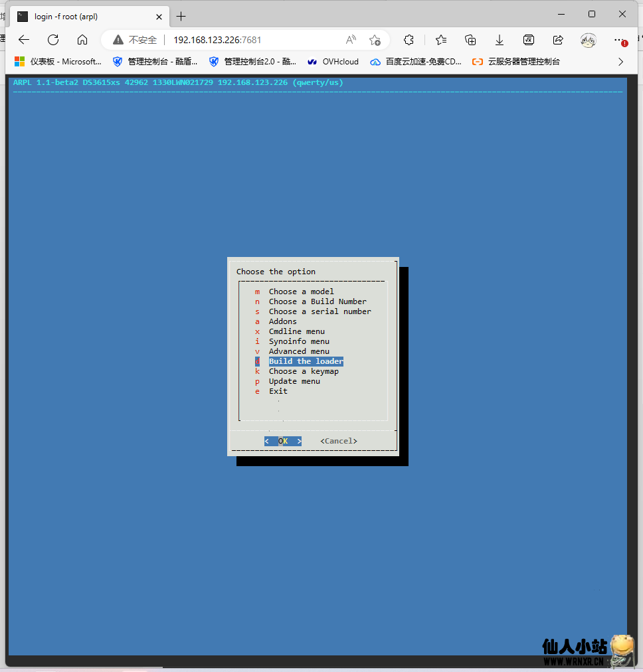The height and width of the screenshot is (672, 643).
Task: Open the downloads arrow icon
Action: point(500,40)
